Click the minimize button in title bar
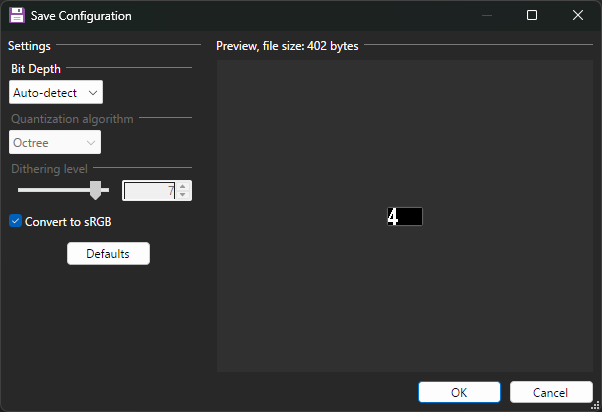The height and width of the screenshot is (412, 602). pyautogui.click(x=486, y=16)
